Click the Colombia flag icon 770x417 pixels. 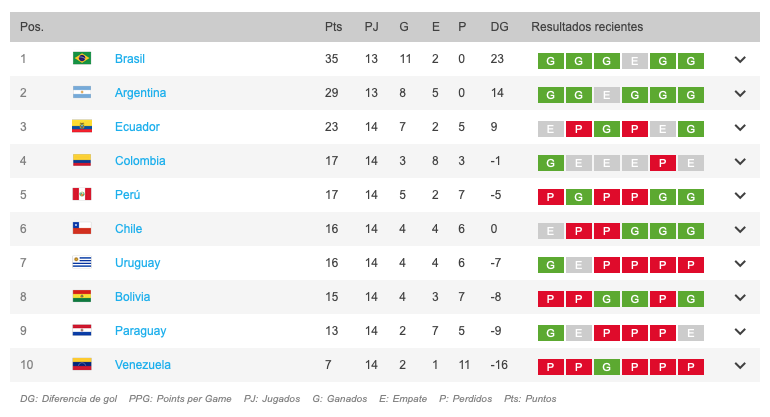(82, 161)
